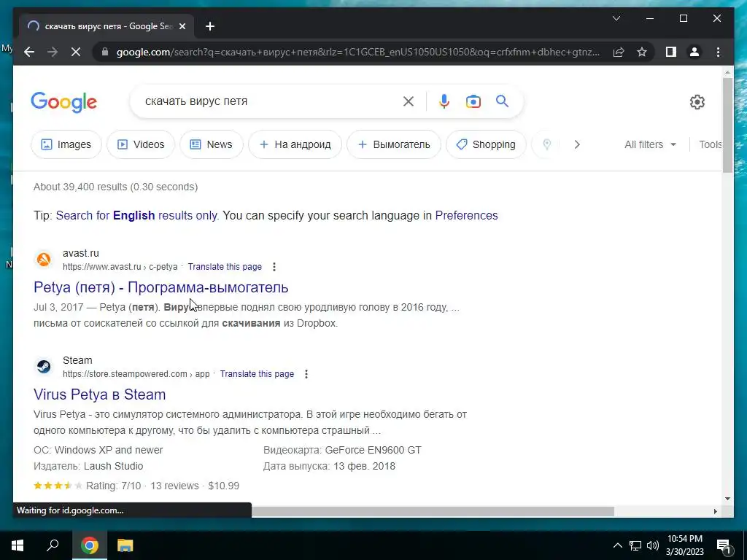Open the notification center icon

click(724, 545)
